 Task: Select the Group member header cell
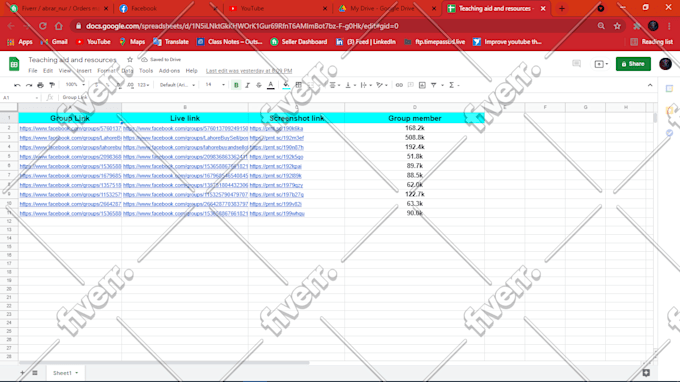(x=415, y=118)
